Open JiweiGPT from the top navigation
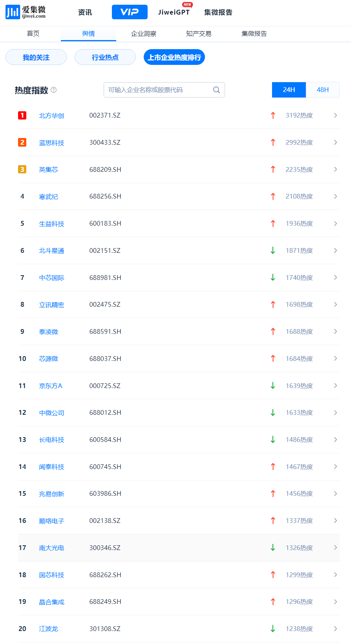The image size is (351, 644). tap(174, 12)
